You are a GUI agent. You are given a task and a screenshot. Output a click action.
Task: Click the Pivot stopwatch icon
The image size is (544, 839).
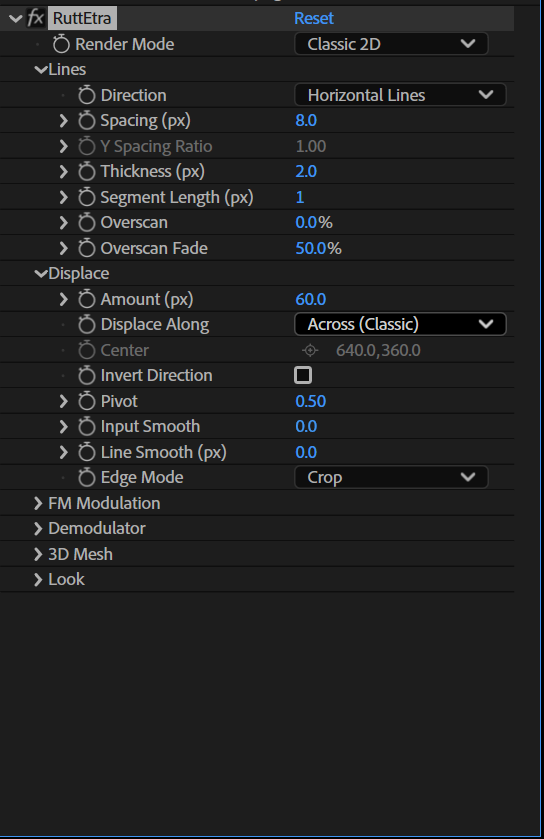point(87,401)
